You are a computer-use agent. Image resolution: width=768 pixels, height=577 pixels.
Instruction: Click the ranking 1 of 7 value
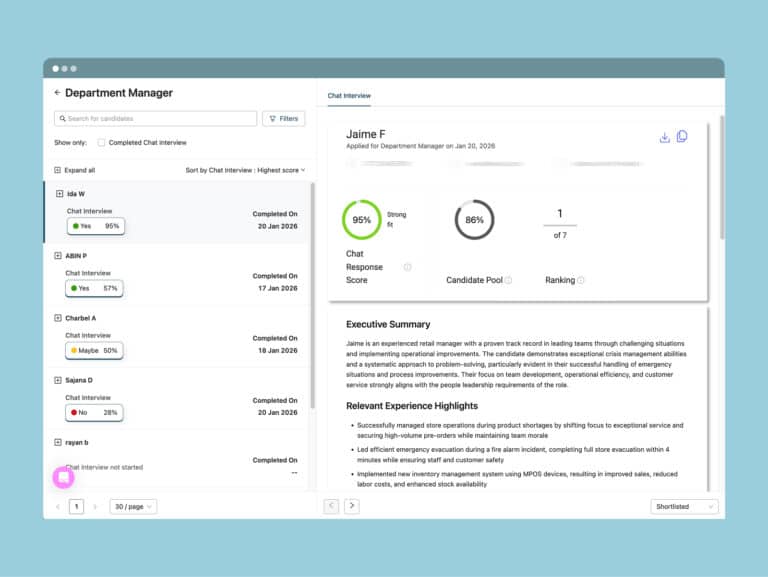tap(560, 224)
